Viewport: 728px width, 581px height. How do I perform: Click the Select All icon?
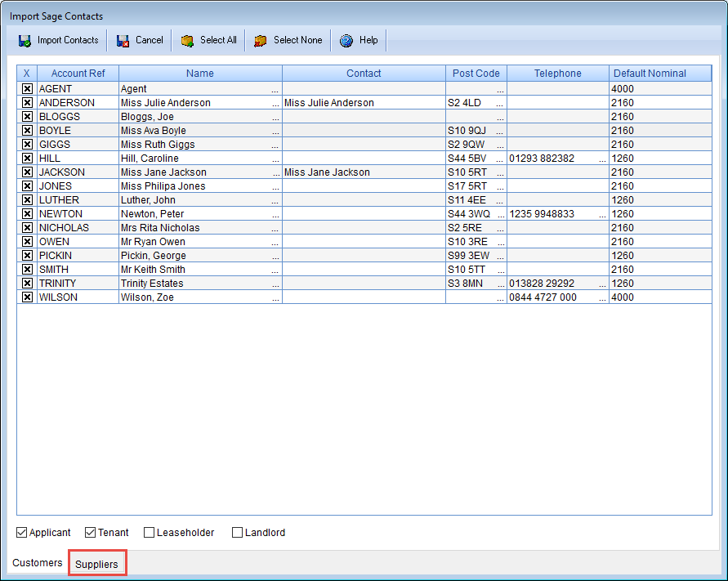click(187, 40)
